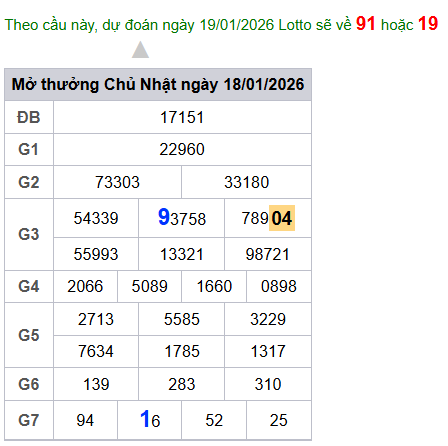Click ĐB prize value 17151
448x446 pixels.
182,117
